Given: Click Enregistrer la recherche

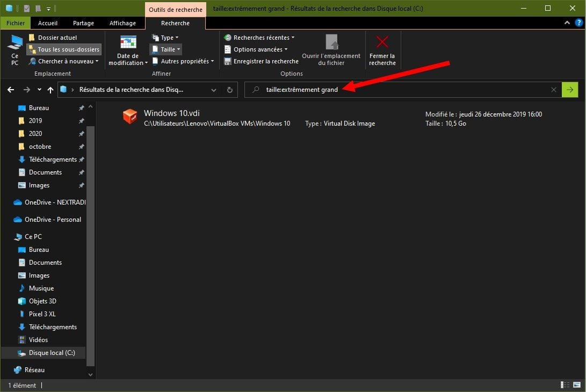Looking at the screenshot, I should click(261, 61).
